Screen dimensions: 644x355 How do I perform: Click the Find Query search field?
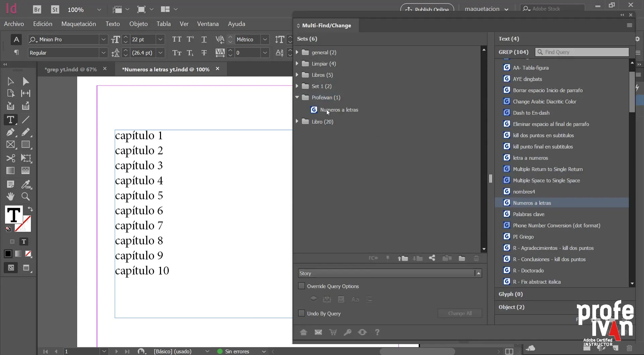tap(582, 52)
